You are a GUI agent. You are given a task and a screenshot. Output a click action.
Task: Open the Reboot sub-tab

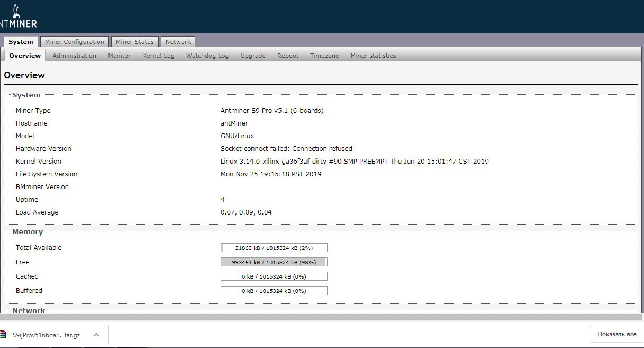click(288, 56)
